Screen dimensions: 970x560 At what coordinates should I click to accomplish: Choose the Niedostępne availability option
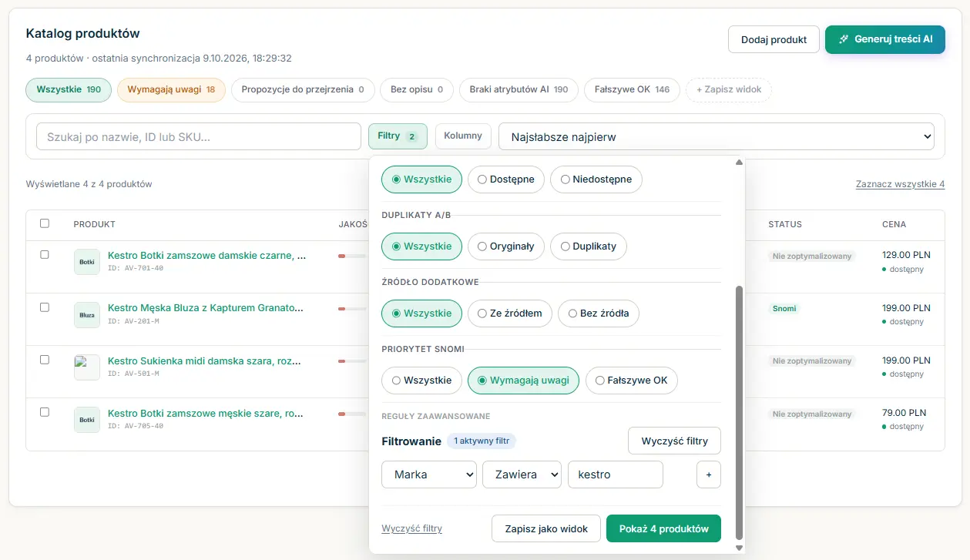[x=596, y=179]
